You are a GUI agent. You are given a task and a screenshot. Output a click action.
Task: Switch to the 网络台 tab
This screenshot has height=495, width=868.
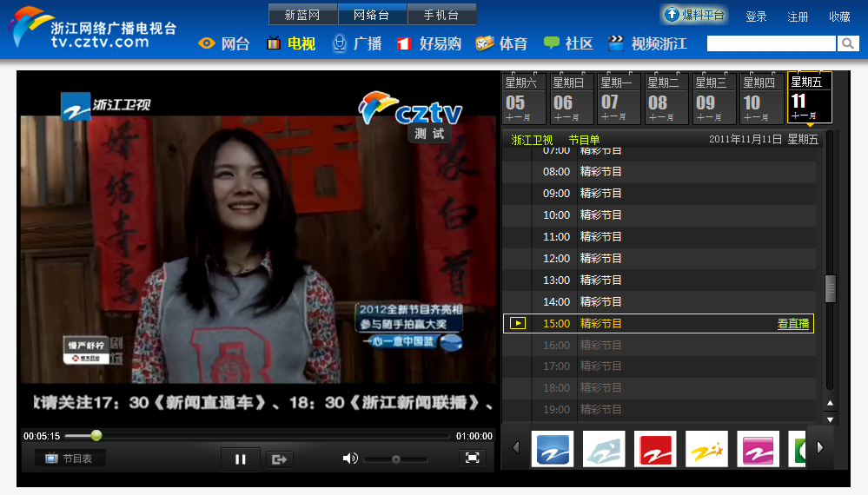(372, 15)
